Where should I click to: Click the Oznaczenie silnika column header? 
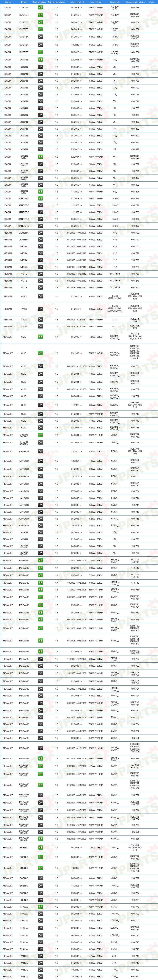(135, 2)
